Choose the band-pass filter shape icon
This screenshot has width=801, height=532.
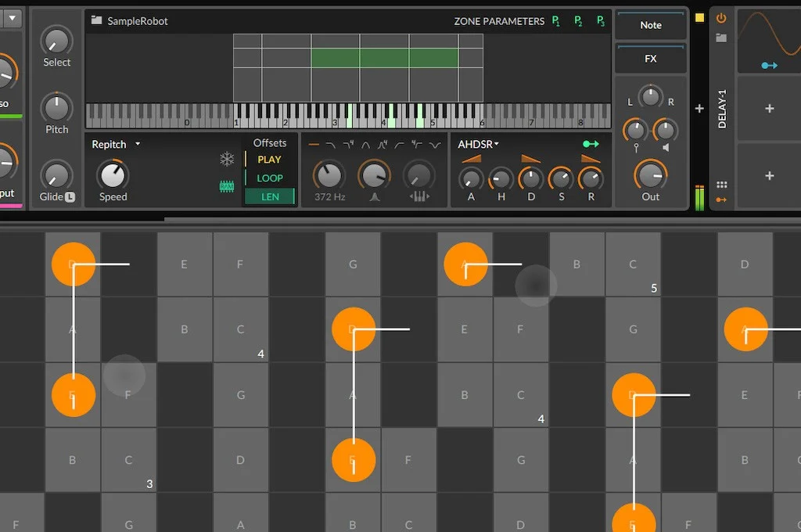366,146
